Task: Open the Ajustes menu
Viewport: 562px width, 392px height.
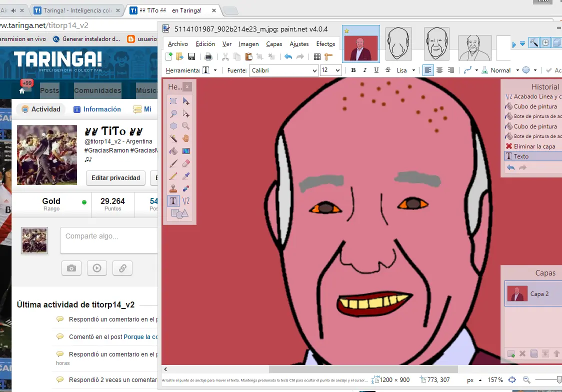Action: 299,43
